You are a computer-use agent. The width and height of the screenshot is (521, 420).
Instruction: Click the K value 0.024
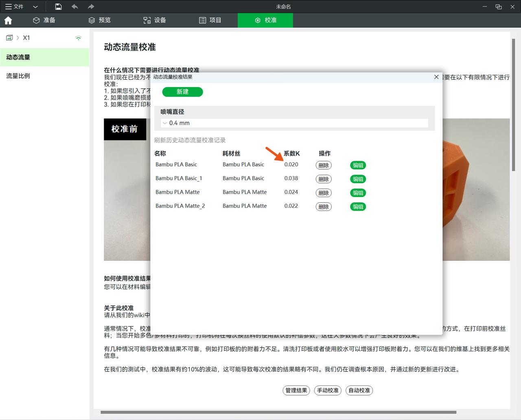tap(291, 192)
